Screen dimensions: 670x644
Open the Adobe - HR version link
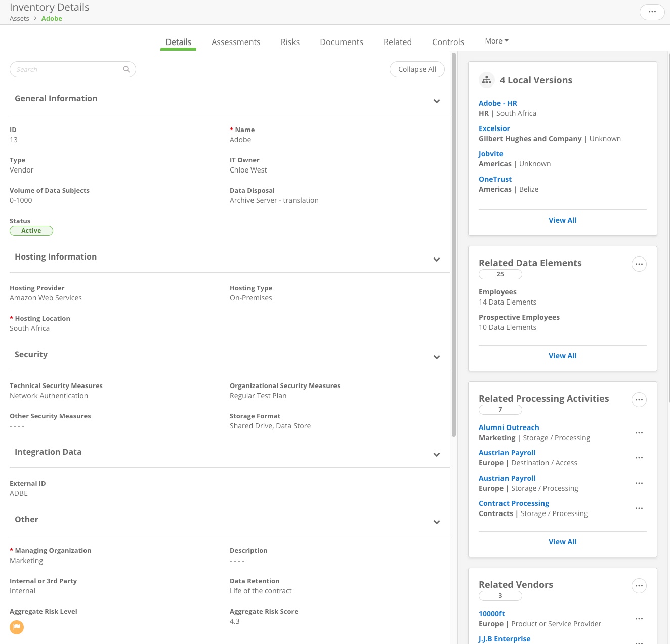497,103
